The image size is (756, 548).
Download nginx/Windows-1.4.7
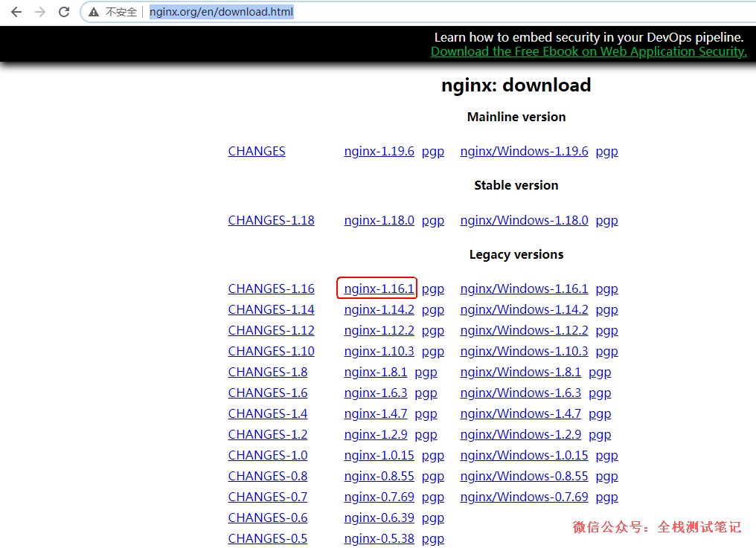click(x=521, y=413)
